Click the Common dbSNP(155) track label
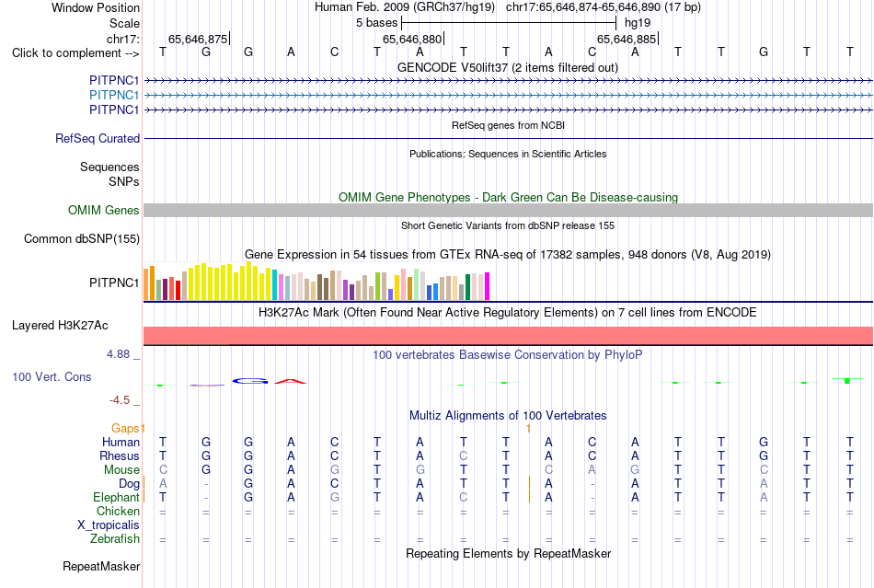Viewport: 874px width, 588px height. [81, 238]
